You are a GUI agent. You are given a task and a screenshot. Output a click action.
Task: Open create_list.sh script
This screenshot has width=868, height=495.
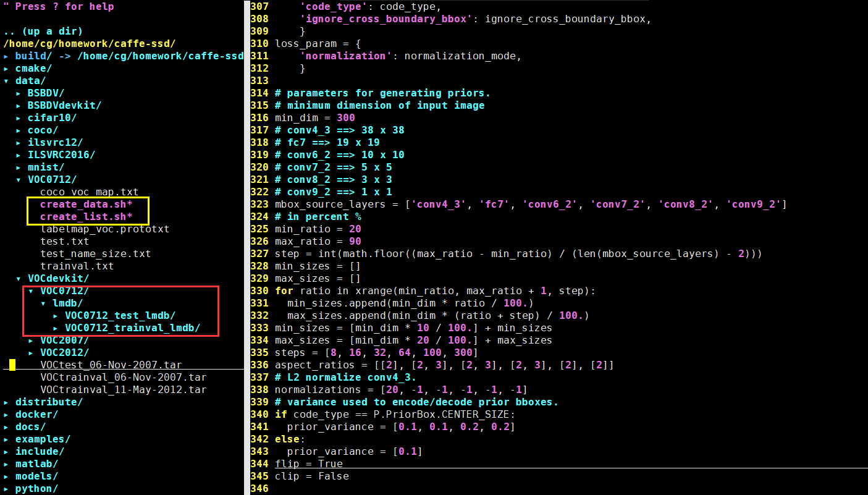[86, 217]
